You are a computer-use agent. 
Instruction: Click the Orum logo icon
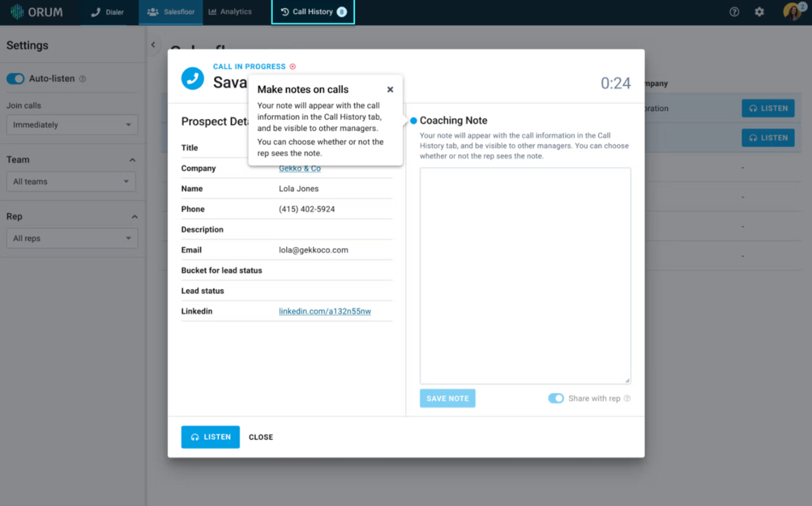tap(17, 12)
